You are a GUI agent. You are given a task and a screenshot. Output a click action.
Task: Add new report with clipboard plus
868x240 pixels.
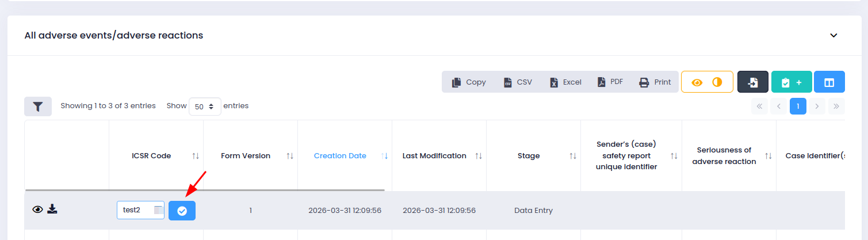[791, 82]
